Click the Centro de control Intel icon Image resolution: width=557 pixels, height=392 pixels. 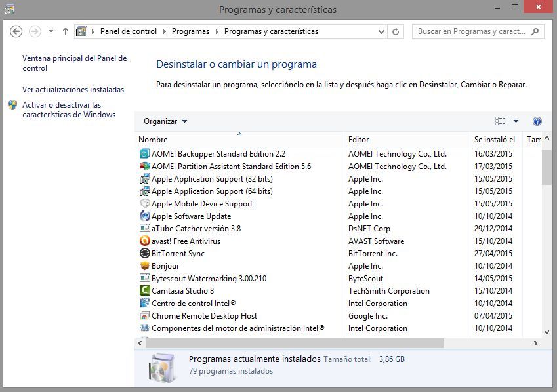pyautogui.click(x=144, y=303)
